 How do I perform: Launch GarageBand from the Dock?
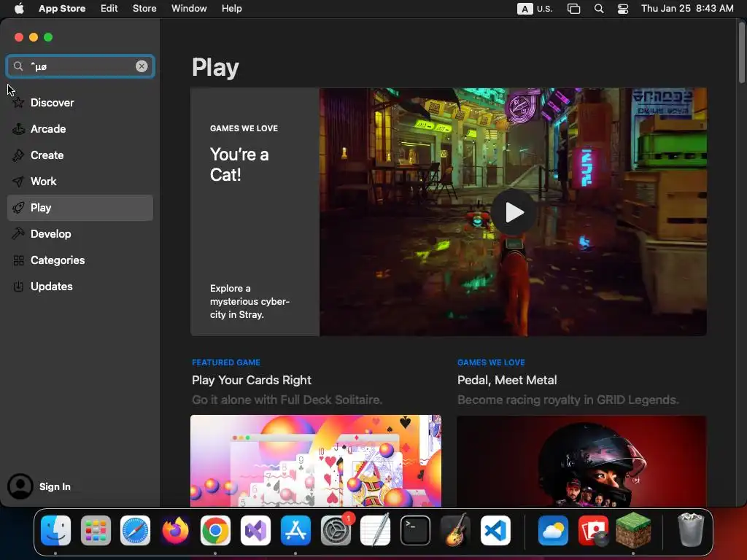click(x=455, y=531)
